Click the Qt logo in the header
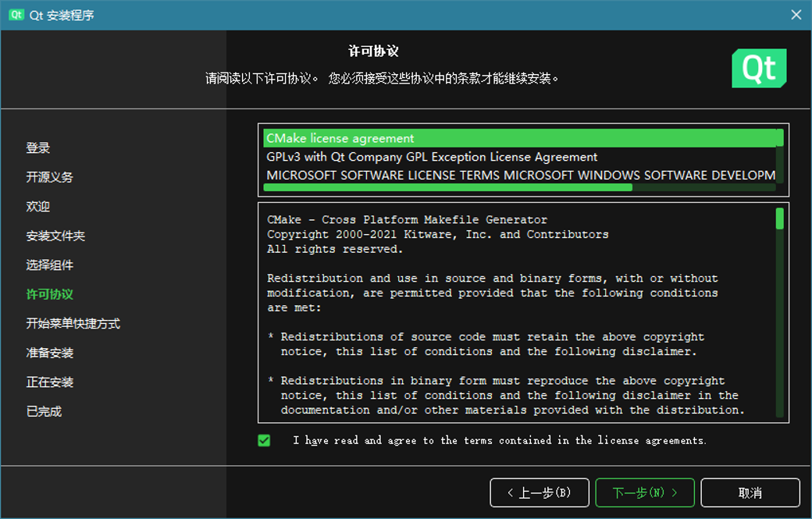Viewport: 812px width, 519px height. tap(759, 69)
